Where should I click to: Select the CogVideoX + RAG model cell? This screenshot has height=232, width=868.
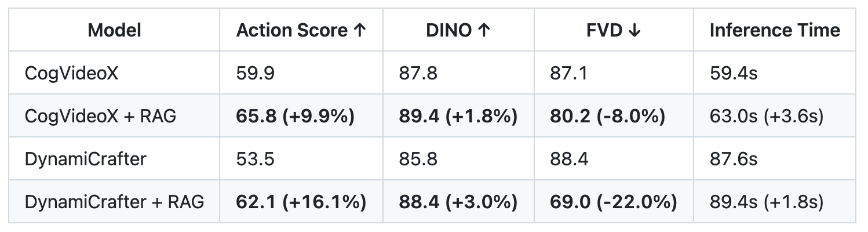[x=100, y=116]
